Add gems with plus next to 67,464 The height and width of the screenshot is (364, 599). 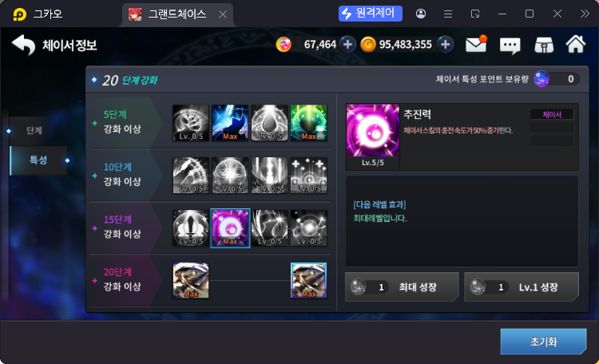point(347,45)
